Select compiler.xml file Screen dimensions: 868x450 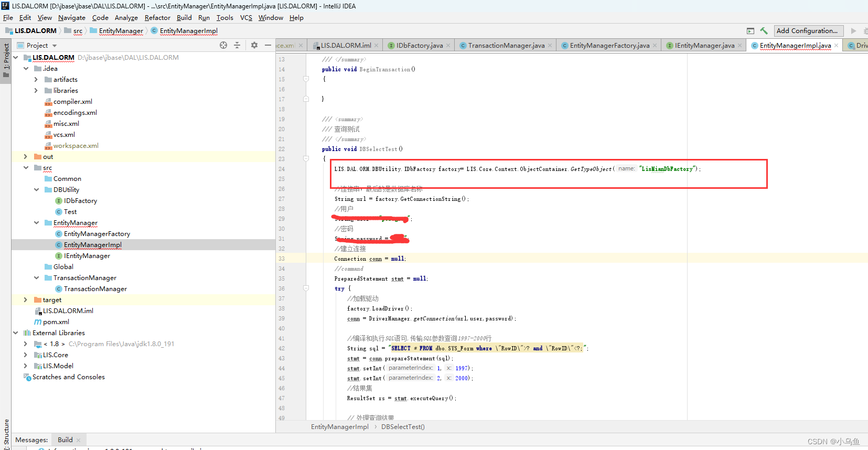pos(73,102)
